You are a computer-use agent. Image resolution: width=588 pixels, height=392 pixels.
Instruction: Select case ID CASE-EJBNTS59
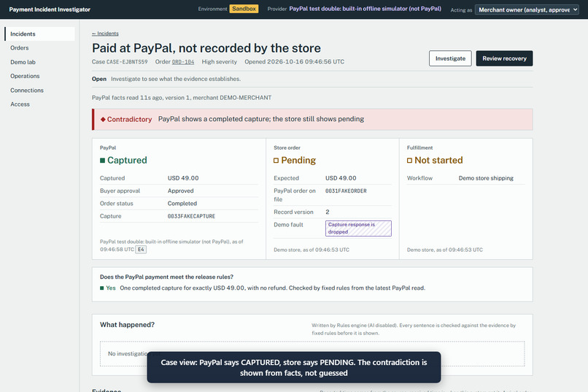point(127,62)
